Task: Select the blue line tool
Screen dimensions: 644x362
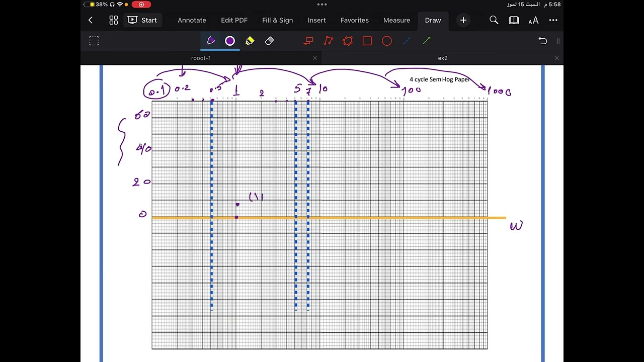Action: tap(407, 41)
